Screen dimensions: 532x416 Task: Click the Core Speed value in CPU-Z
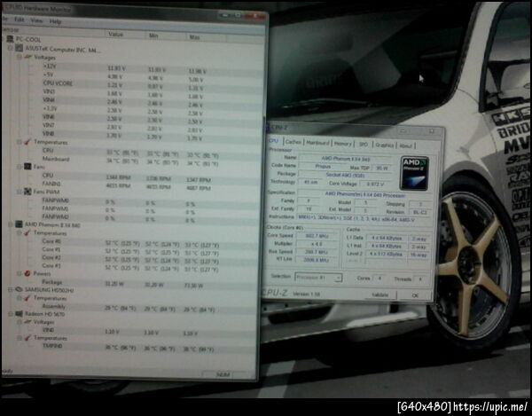click(x=317, y=235)
